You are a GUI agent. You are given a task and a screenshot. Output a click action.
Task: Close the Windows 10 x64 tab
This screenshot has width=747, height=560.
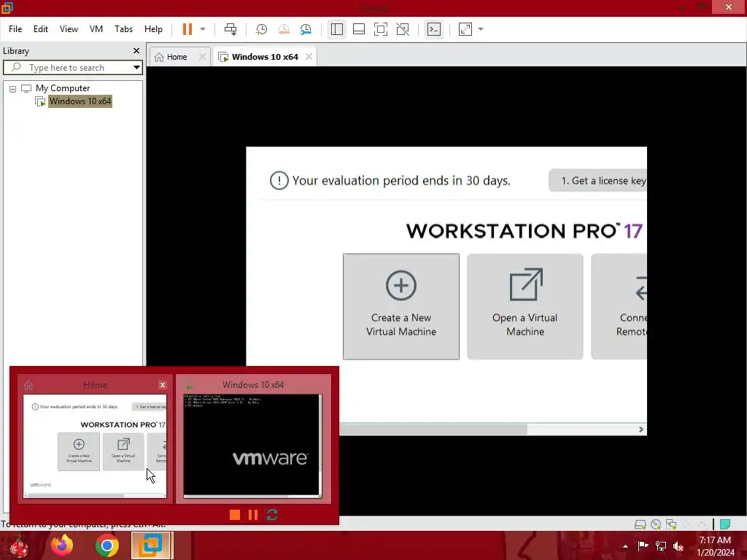[309, 57]
